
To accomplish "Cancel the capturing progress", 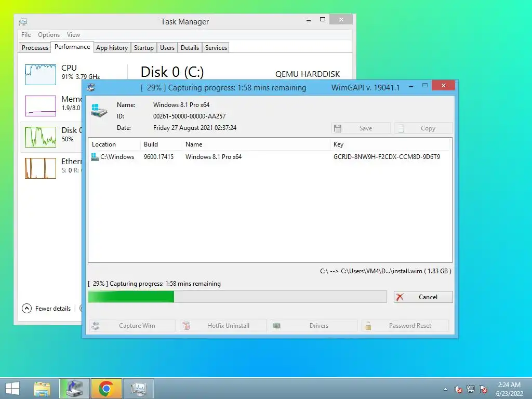I will (x=423, y=297).
